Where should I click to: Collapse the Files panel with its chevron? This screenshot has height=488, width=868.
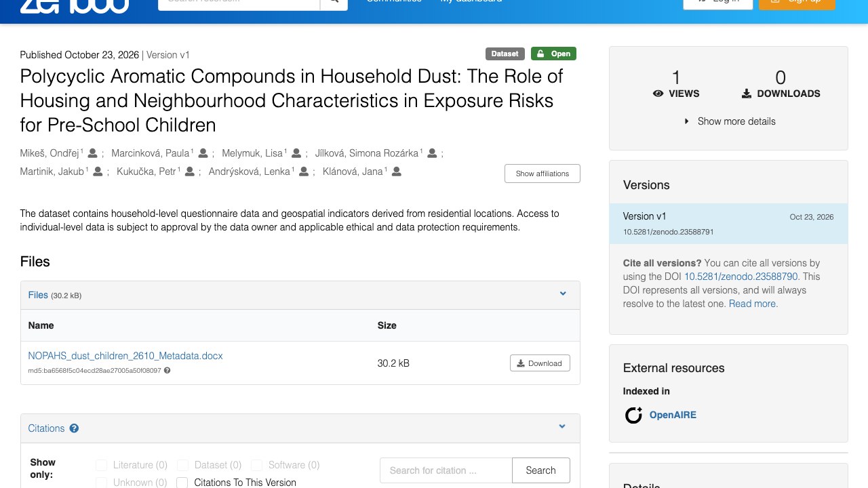point(562,293)
